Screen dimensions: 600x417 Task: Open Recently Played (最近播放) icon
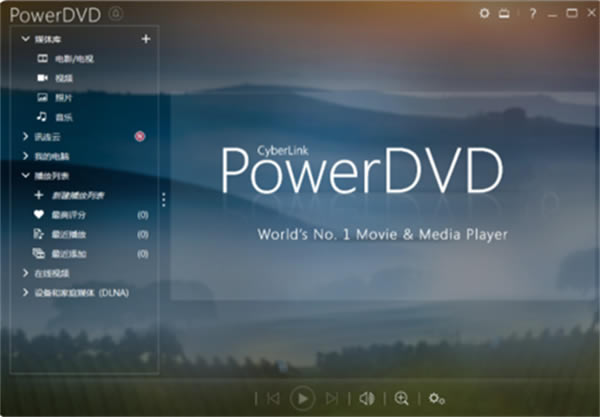(39, 234)
